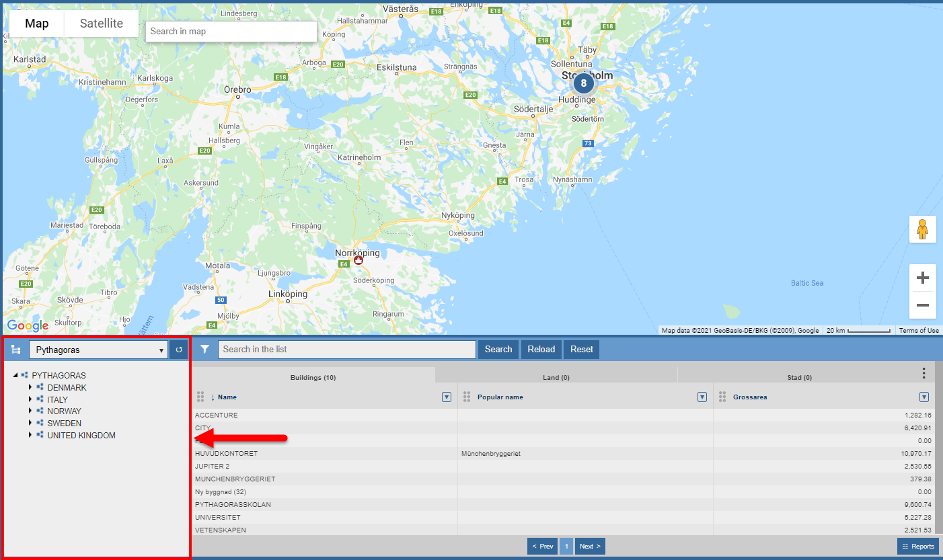
Task: Expand the SWEDEN tree node
Action: coord(30,424)
